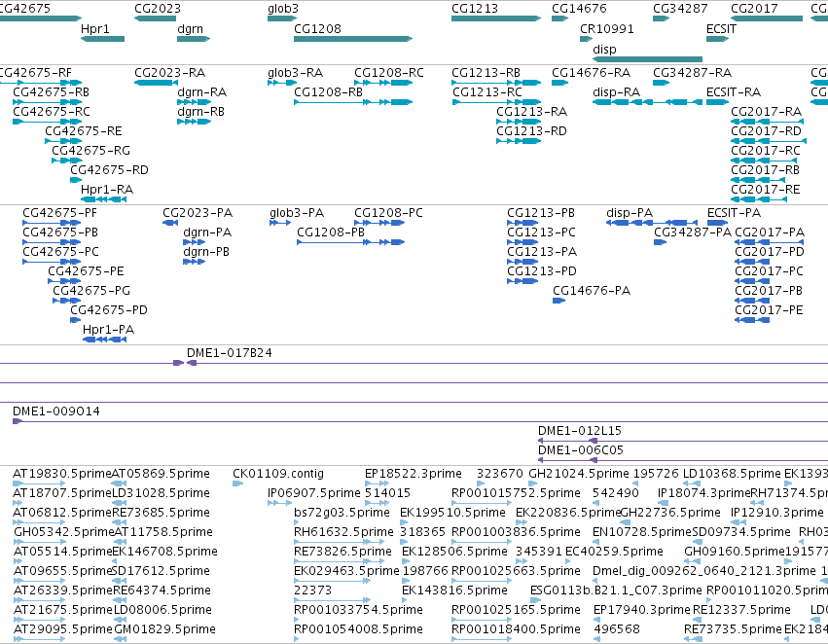Click EST GH09160.5prime
This screenshot has width=828, height=644.
pos(734,552)
